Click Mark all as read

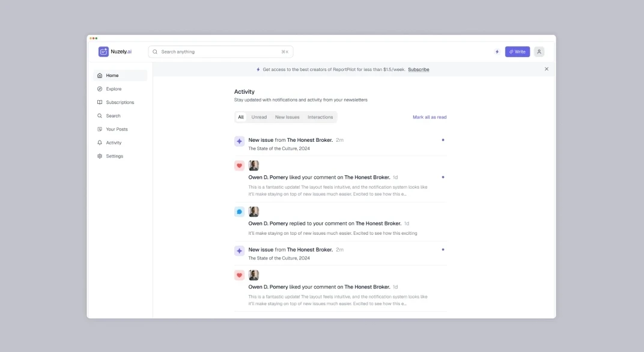point(430,117)
